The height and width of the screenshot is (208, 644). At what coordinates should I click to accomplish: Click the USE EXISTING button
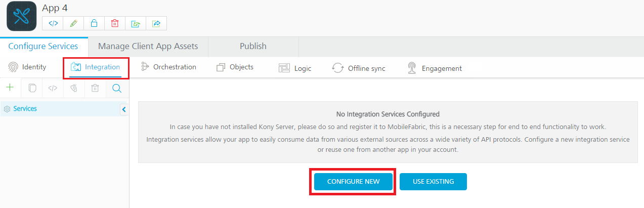(x=433, y=181)
